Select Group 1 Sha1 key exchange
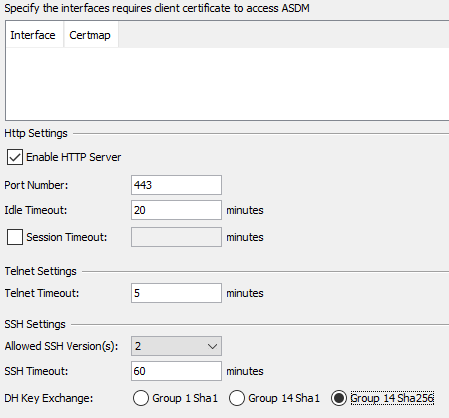 click(141, 398)
